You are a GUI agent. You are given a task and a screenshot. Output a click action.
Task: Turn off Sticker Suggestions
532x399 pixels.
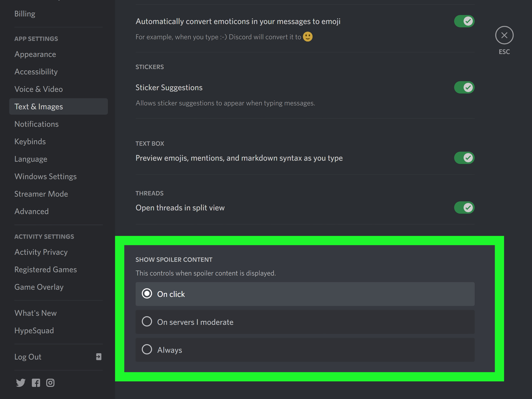[x=464, y=87]
